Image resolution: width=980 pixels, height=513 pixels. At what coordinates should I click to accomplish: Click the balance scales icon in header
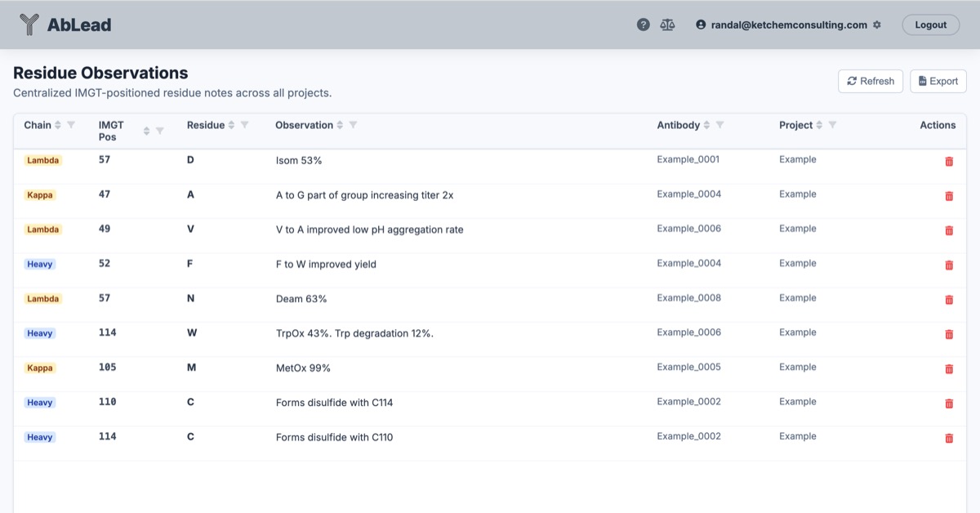point(667,25)
